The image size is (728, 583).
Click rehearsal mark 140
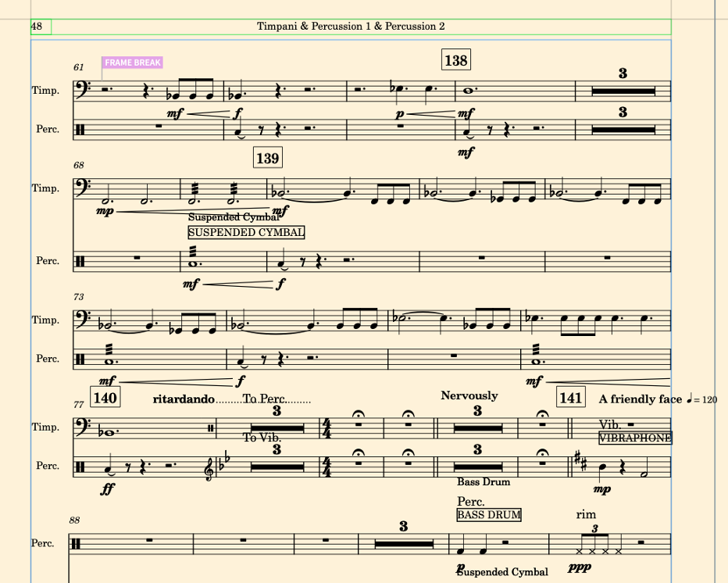[105, 398]
